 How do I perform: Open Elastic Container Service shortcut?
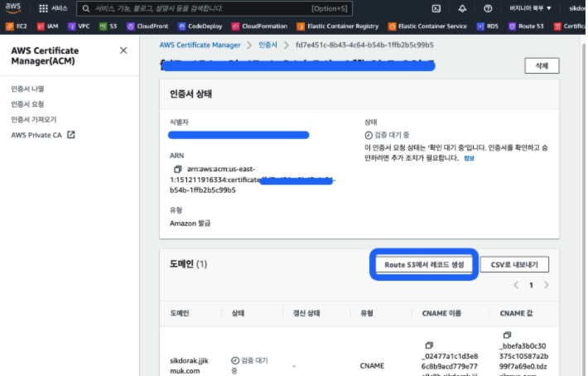(x=427, y=27)
